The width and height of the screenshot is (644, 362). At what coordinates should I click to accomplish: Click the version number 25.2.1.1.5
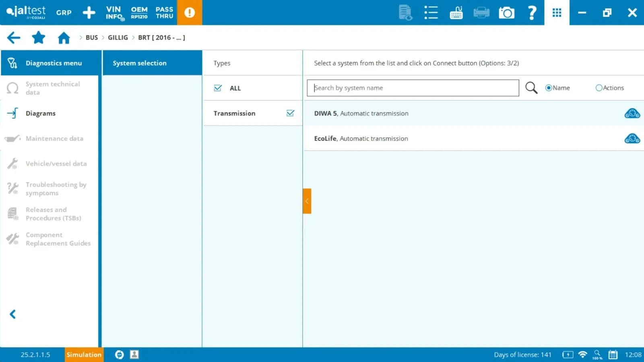click(x=35, y=355)
